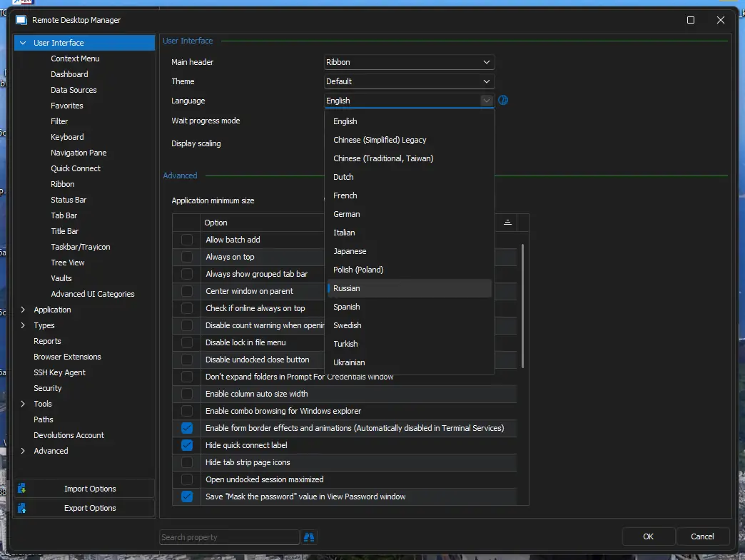Select Navigation Pane in the tree
The width and height of the screenshot is (745, 560).
click(78, 153)
